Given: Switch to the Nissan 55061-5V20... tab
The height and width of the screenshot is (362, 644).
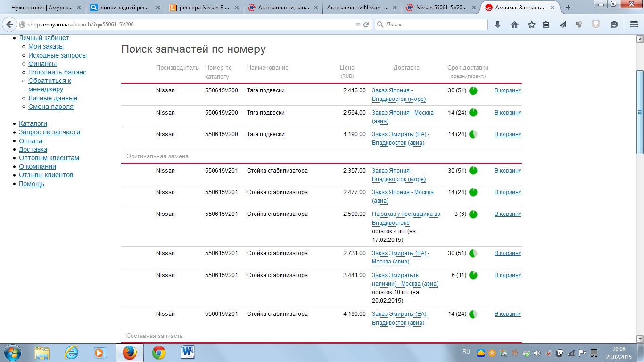Looking at the screenshot, I should tap(441, 8).
